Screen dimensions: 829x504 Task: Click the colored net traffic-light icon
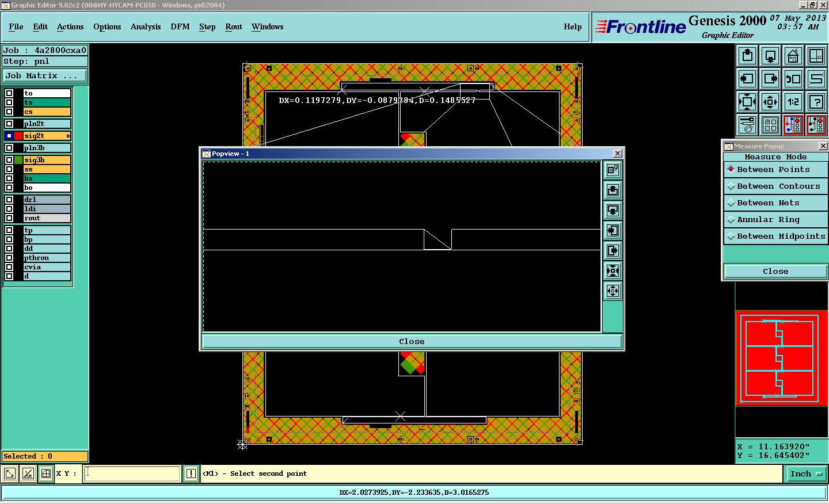pos(793,124)
